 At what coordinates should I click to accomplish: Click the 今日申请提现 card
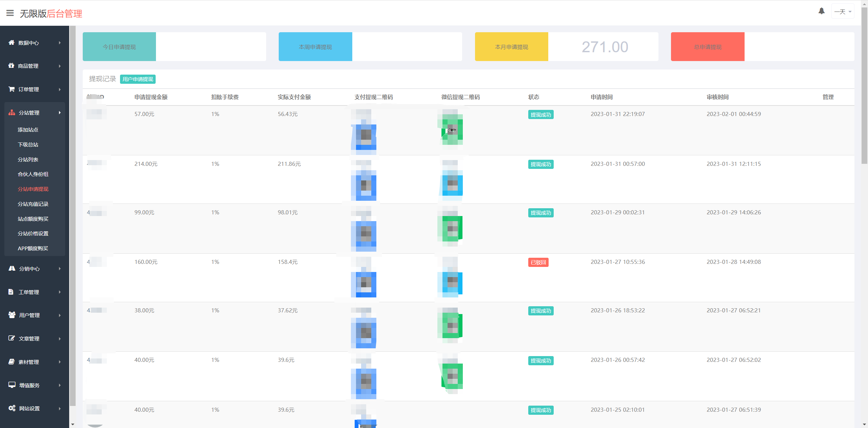pyautogui.click(x=174, y=47)
